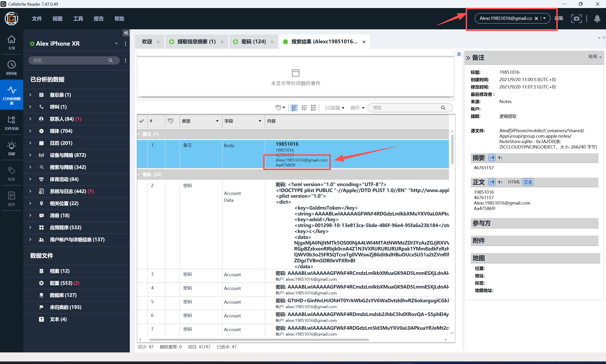Switch to the 密码 (124) tab
606x364 pixels.
tap(253, 42)
